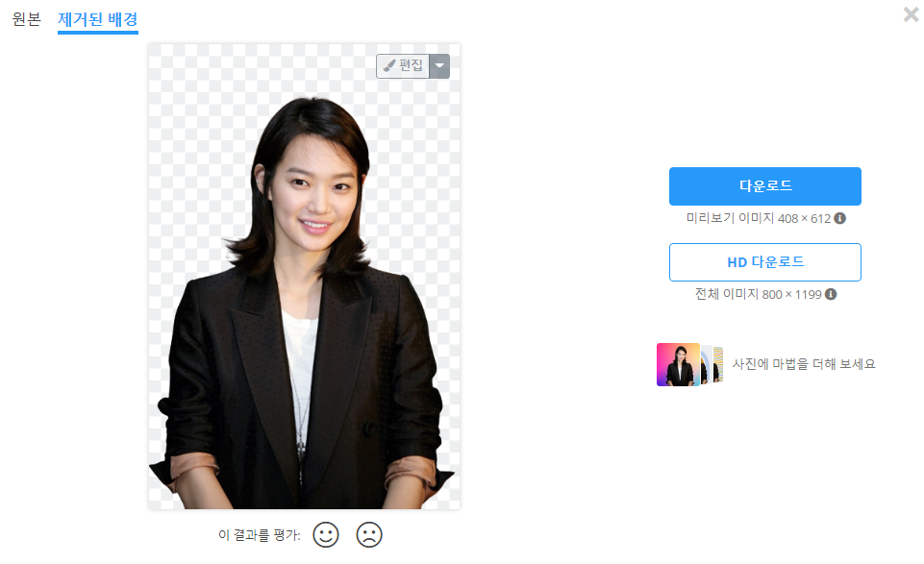Rate the result with the smiley face
The width and height of the screenshot is (924, 564).
326,535
